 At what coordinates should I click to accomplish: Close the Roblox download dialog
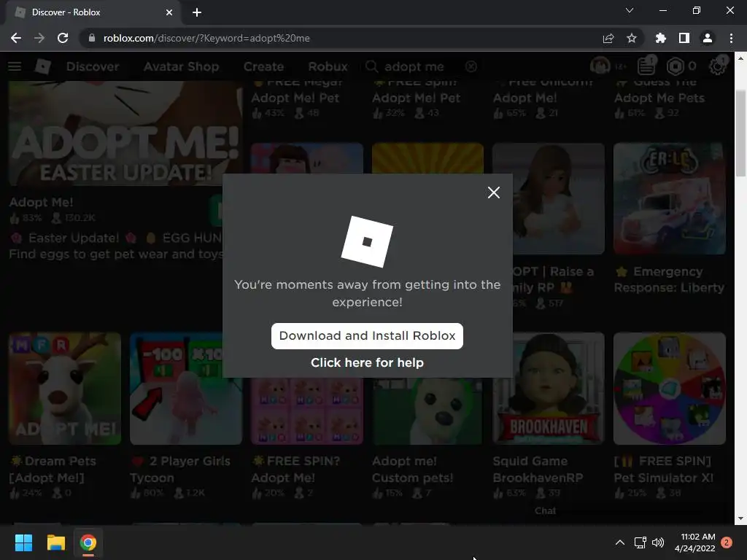[x=494, y=192]
